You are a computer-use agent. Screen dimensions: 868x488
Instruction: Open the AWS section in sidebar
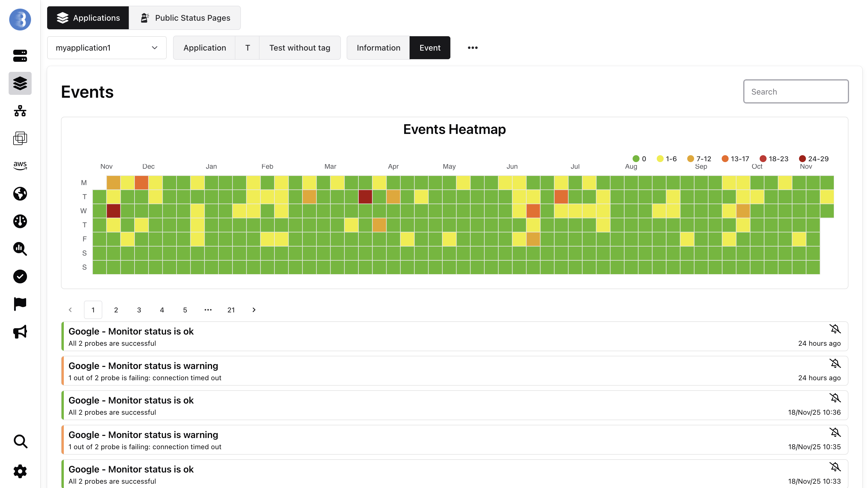20,166
